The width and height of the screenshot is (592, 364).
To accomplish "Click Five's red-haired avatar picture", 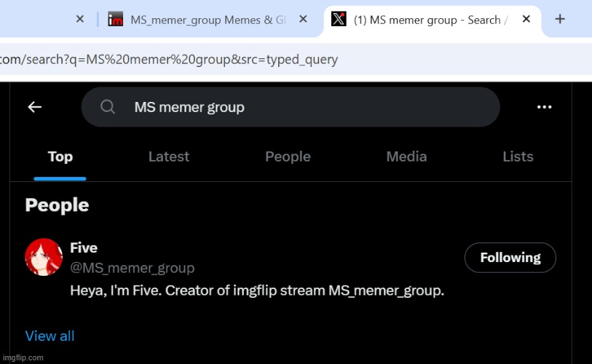I will coord(44,257).
